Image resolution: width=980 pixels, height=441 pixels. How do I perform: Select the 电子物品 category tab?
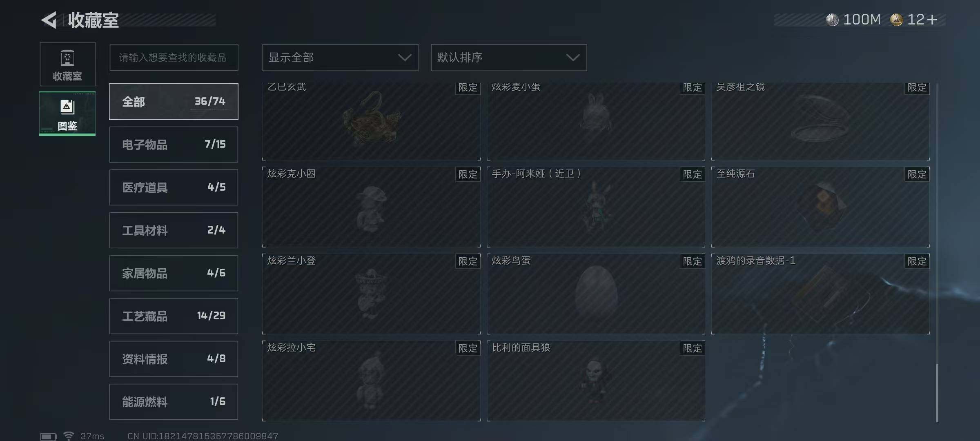(174, 145)
